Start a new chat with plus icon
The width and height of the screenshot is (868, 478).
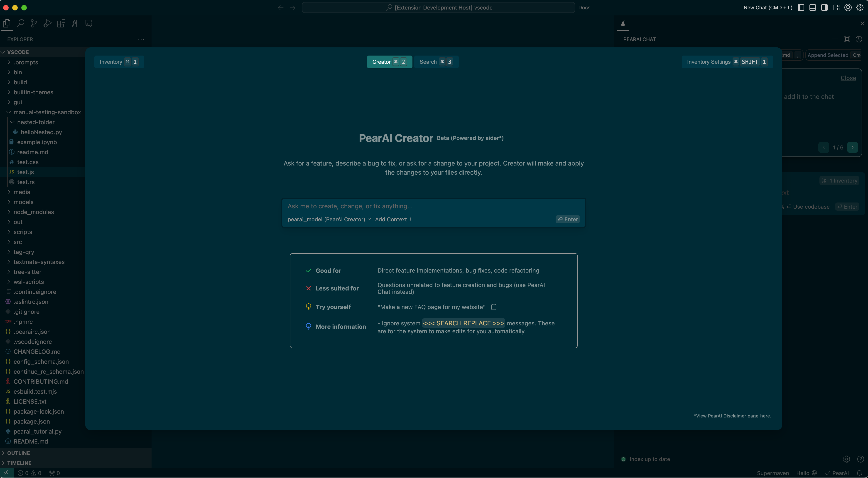835,39
